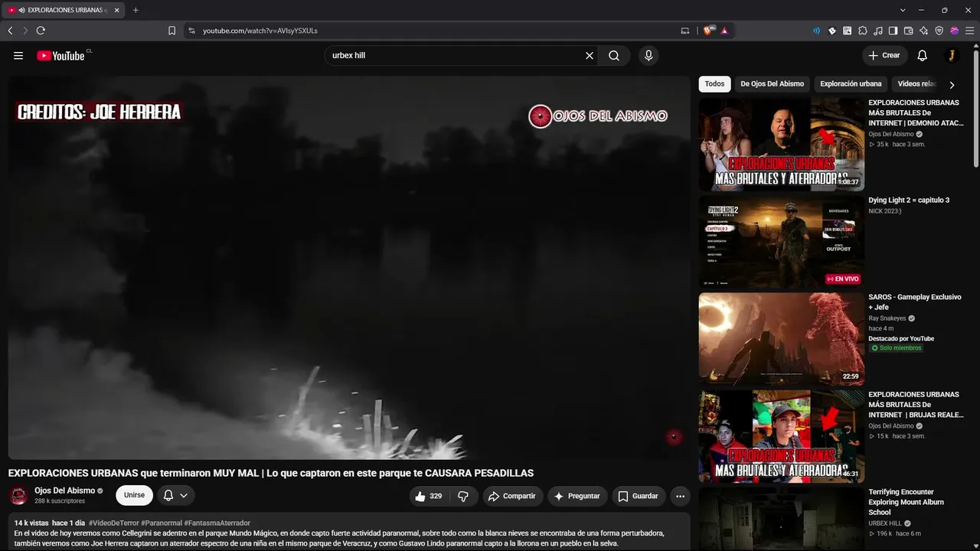Image resolution: width=980 pixels, height=551 pixels.
Task: Open the media control music note icon
Action: (878, 31)
